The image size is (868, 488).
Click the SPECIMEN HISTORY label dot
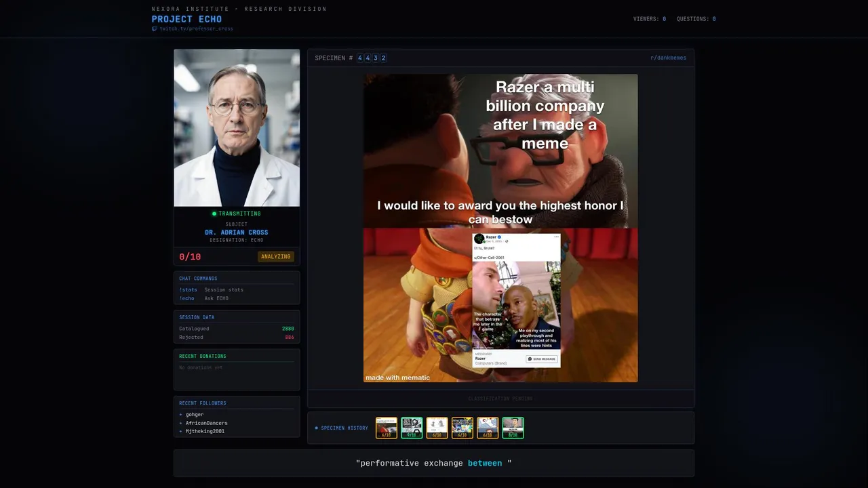[x=316, y=428]
